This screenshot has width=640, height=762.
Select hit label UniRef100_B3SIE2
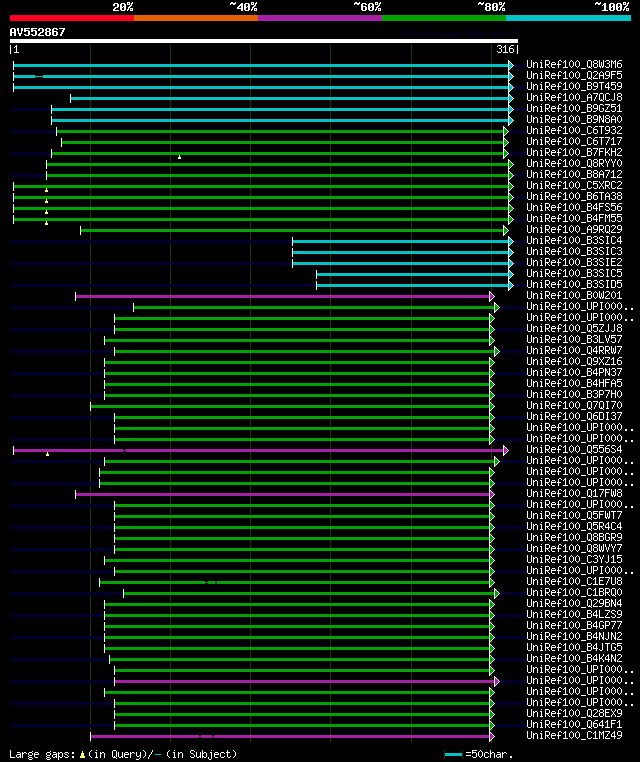point(574,262)
